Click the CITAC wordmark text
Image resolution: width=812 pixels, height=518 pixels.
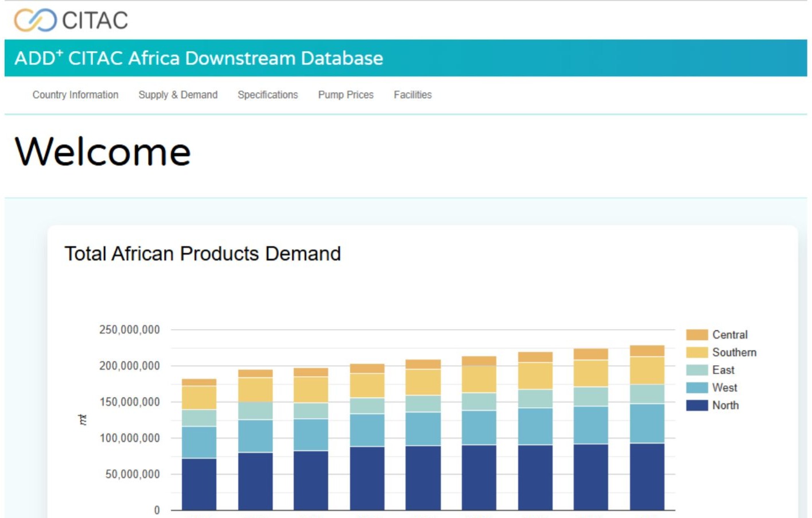(95, 21)
